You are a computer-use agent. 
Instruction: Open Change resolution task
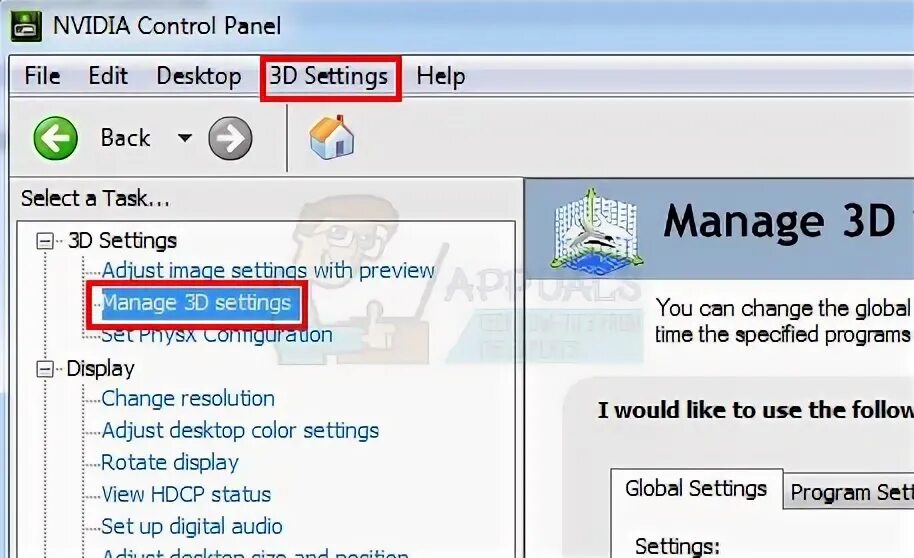[188, 398]
